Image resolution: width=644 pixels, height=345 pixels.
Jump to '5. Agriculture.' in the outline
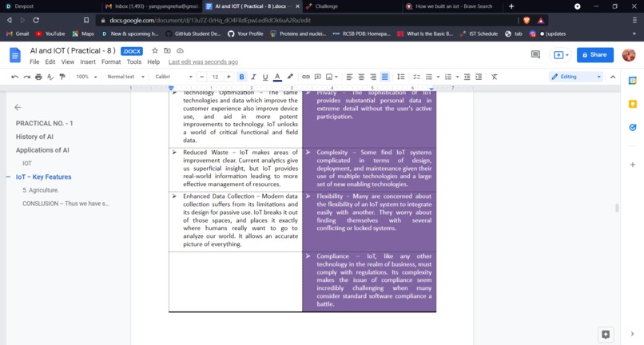pos(41,190)
